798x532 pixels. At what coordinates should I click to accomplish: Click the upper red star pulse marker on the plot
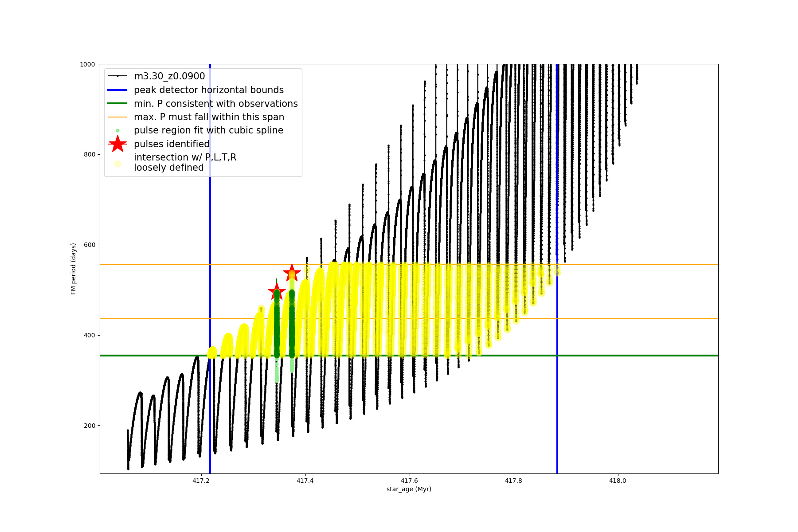tap(292, 273)
